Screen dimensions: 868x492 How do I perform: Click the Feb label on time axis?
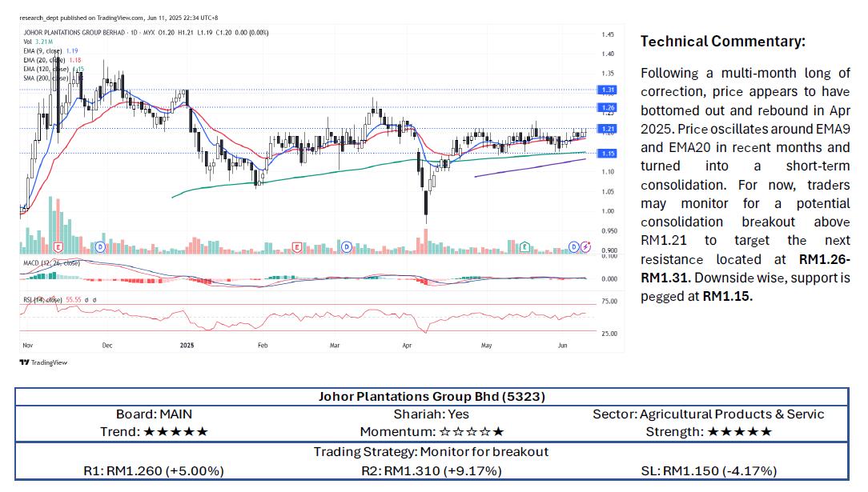263,346
